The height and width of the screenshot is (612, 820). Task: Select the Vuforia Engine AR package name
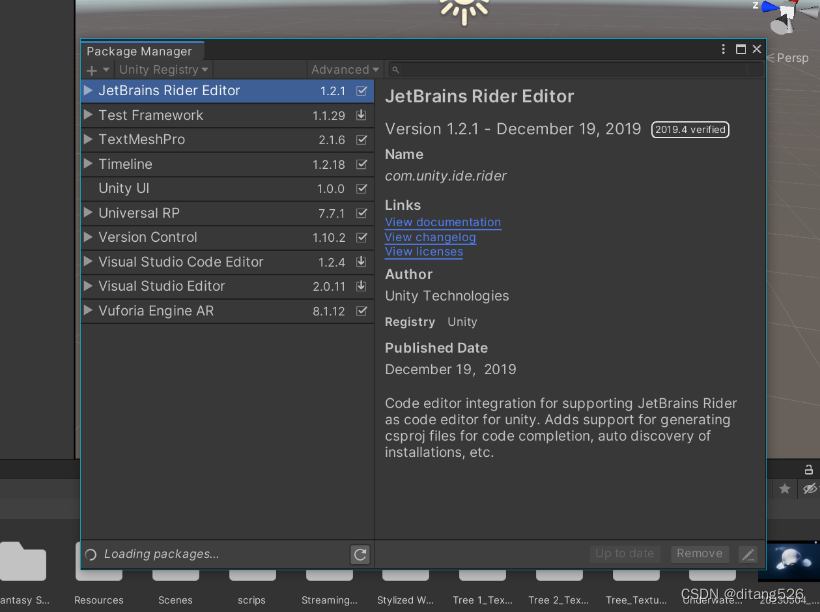coord(156,311)
